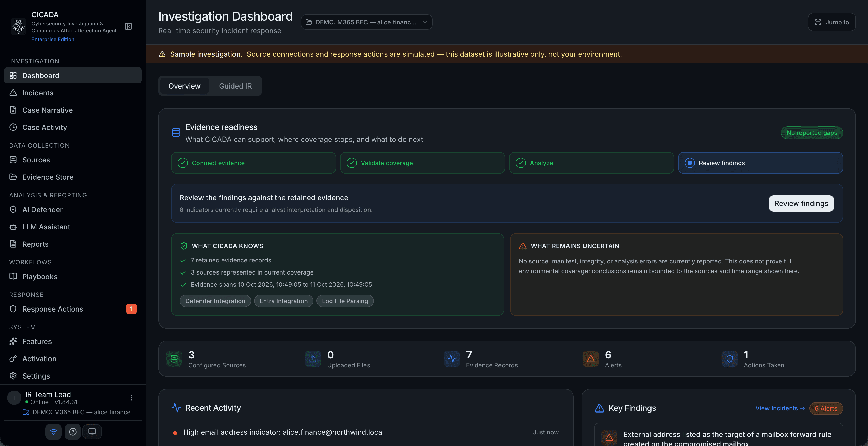The width and height of the screenshot is (868, 446).
Task: Click the Key Findings triangle icon
Action: [599, 408]
